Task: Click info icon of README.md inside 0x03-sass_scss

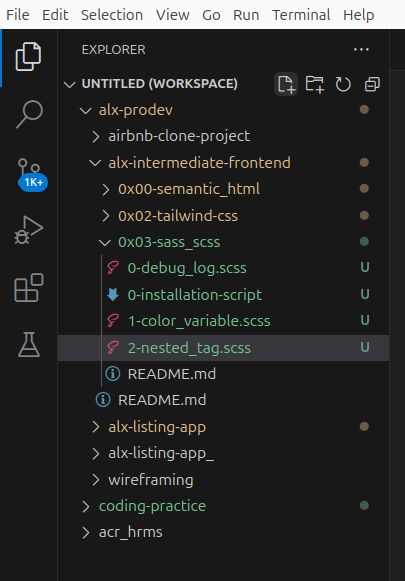Action: coord(113,374)
